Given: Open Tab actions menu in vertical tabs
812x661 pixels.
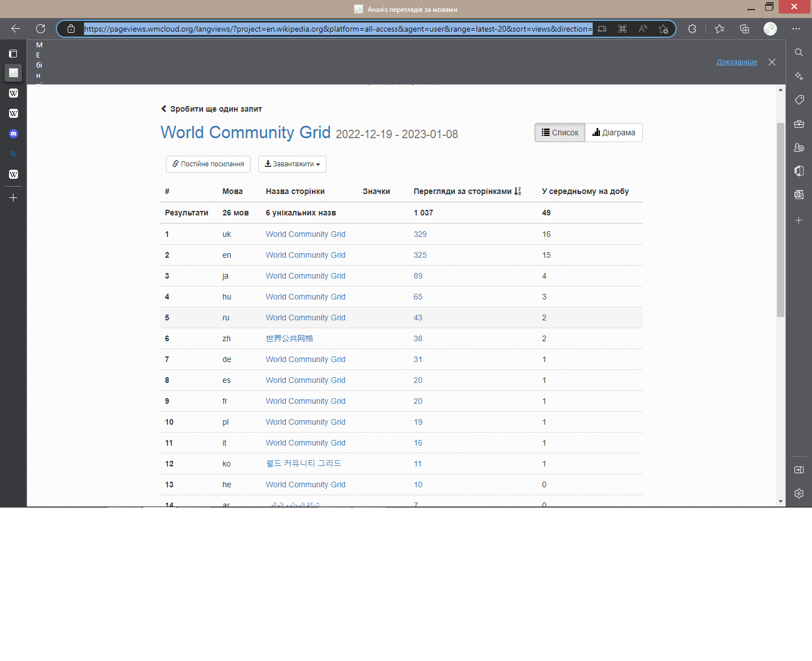Looking at the screenshot, I should (13, 54).
